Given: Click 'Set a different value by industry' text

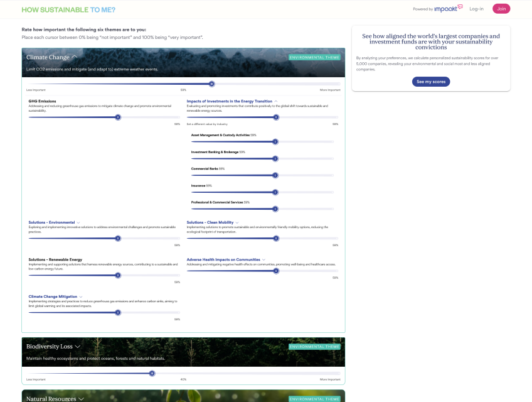Looking at the screenshot, I should tap(207, 124).
